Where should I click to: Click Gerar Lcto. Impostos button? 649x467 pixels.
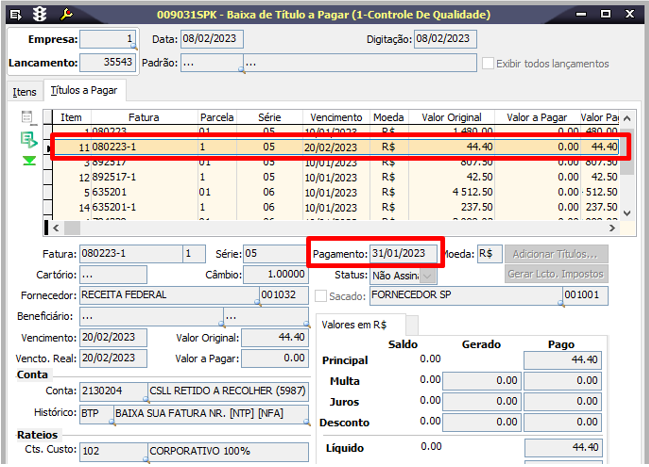click(x=556, y=274)
